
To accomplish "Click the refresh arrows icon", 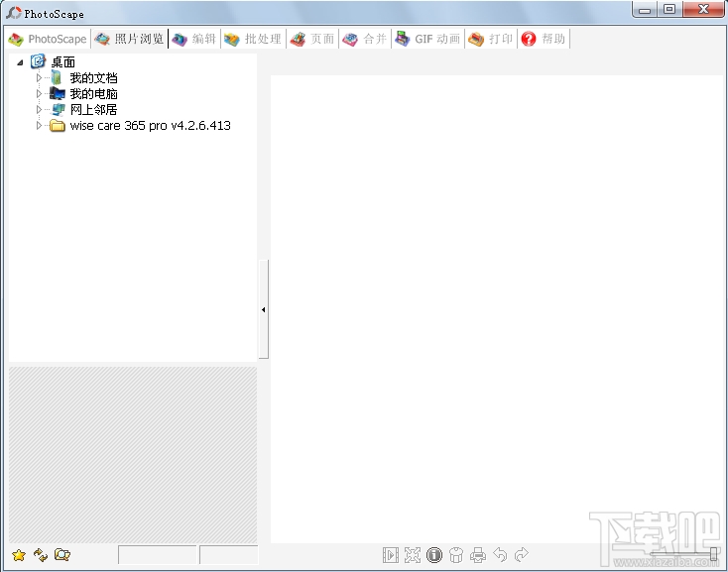I will pos(41,555).
